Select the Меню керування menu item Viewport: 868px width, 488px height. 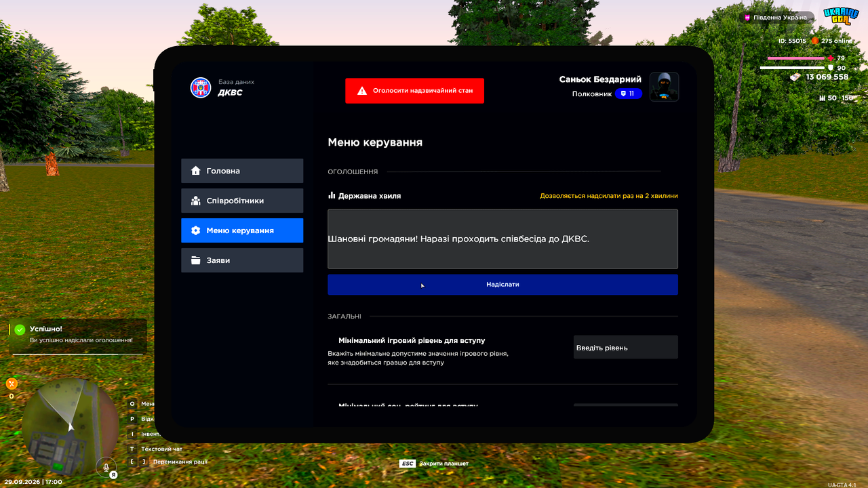pos(242,230)
